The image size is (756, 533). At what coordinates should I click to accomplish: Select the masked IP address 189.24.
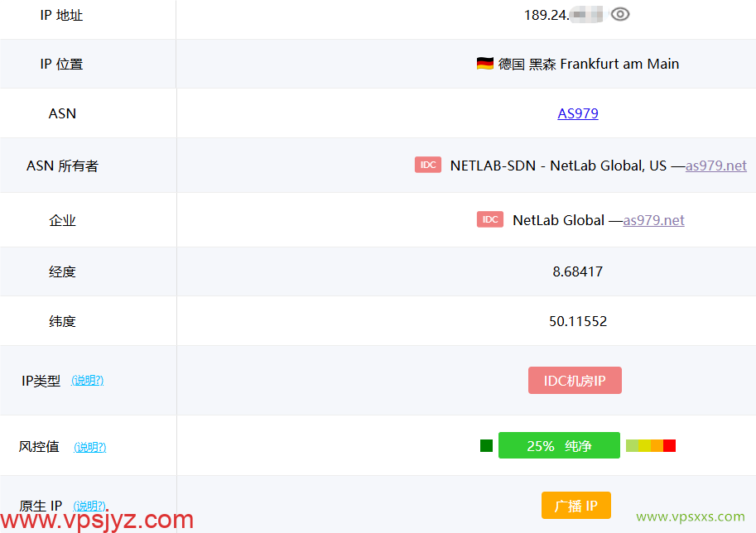[563, 15]
